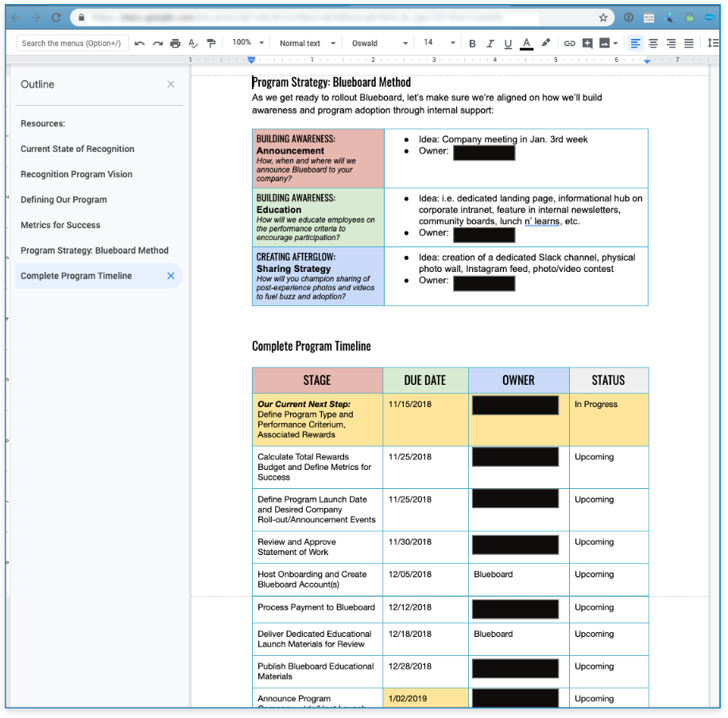This screenshot has width=728, height=718.
Task: Toggle underline formatting
Action: (x=508, y=43)
